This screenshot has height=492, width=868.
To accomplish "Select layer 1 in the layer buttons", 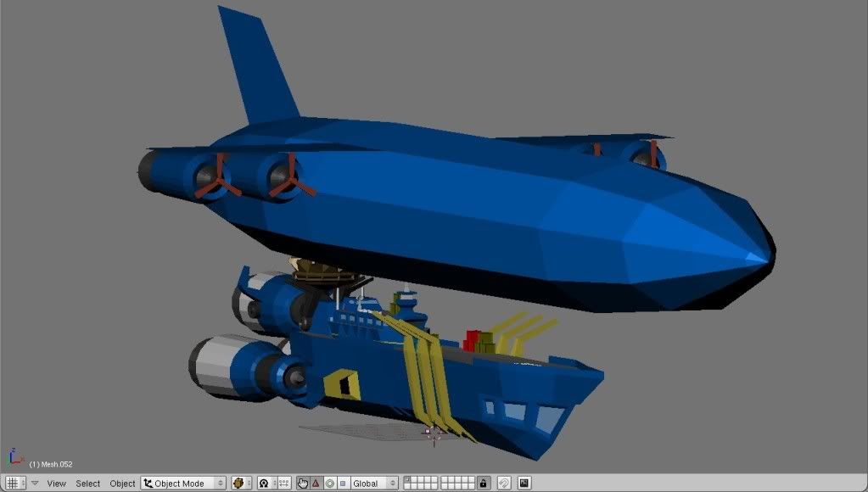I will pyautogui.click(x=407, y=480).
